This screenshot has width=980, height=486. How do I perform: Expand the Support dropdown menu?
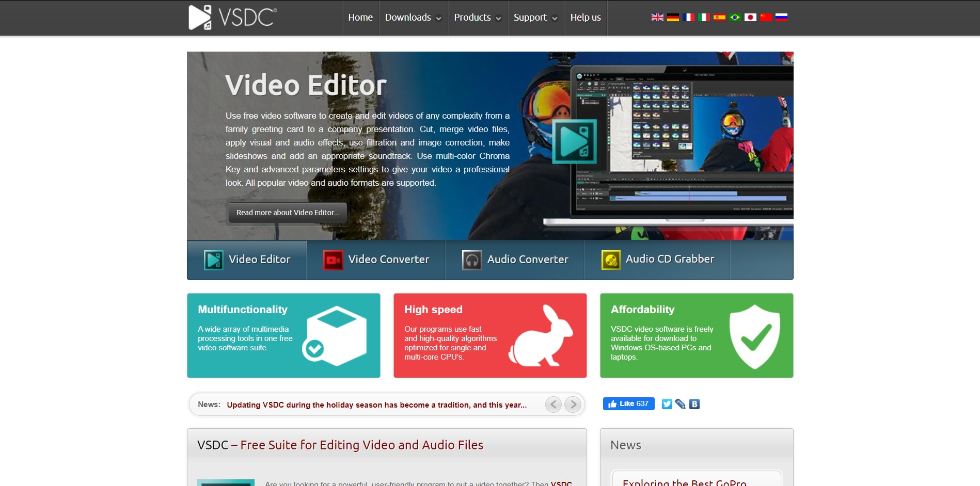pos(535,18)
